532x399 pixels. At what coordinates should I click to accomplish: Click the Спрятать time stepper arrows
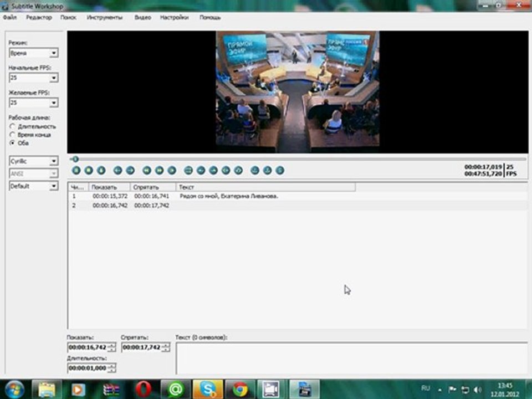(x=166, y=347)
